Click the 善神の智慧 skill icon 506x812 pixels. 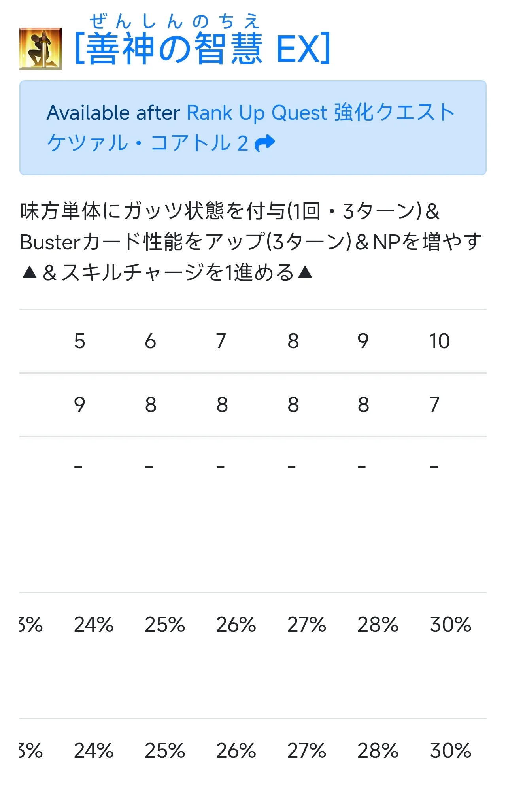(40, 49)
